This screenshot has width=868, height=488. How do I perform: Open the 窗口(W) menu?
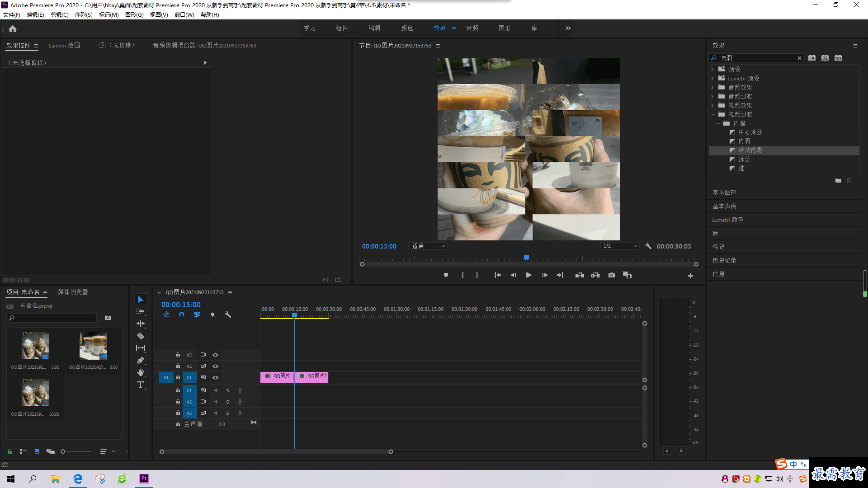[x=184, y=14]
